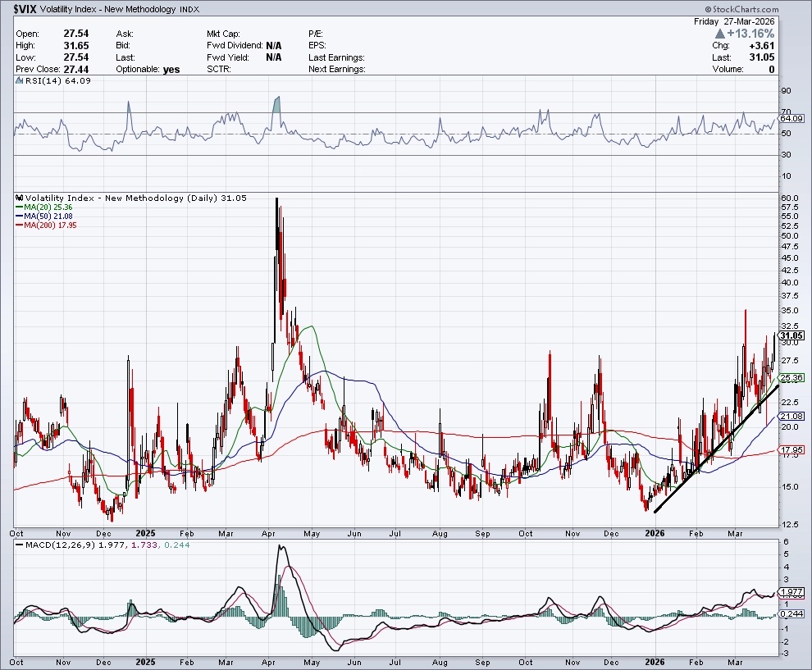Click the 2026 label on the price chart's date axis
This screenshot has height=670, width=812.
[654, 532]
